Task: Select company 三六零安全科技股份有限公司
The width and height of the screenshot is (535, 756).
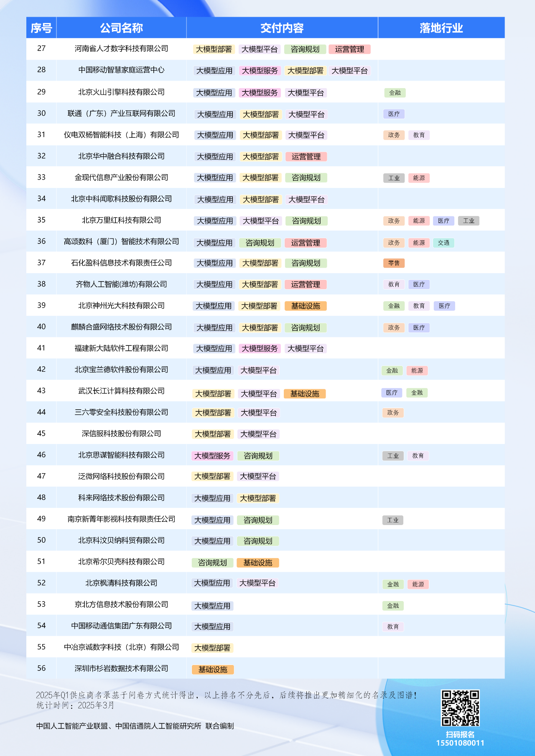Action: pos(121,412)
